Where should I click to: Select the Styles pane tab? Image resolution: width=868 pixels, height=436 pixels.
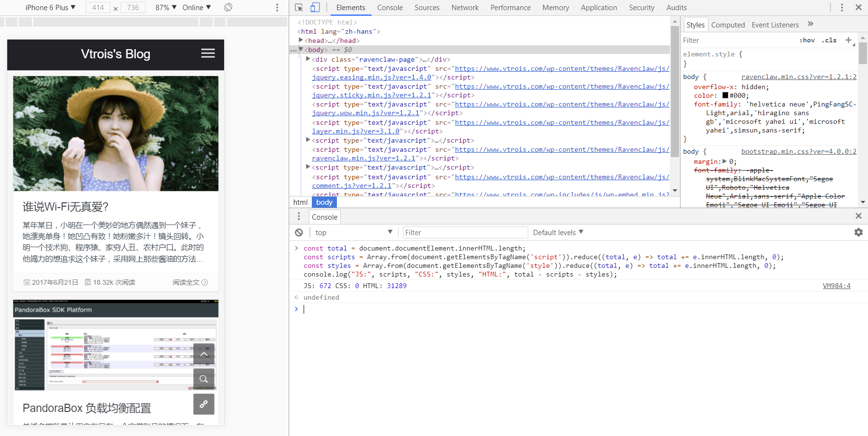click(695, 25)
